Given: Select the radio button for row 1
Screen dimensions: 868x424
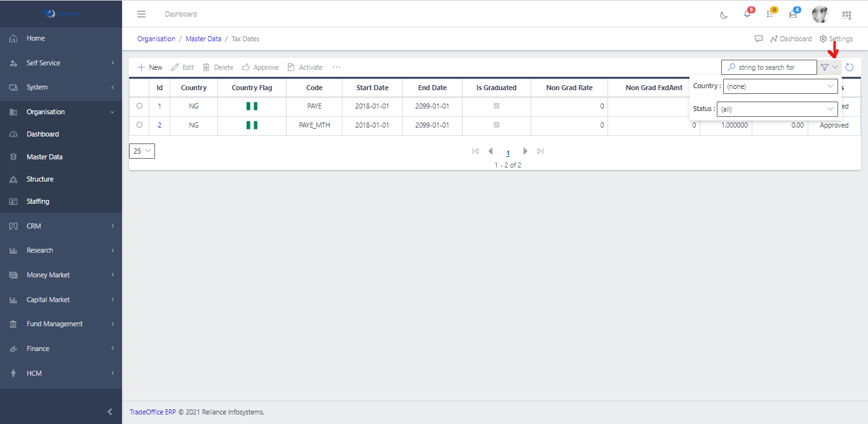Looking at the screenshot, I should coord(139,106).
